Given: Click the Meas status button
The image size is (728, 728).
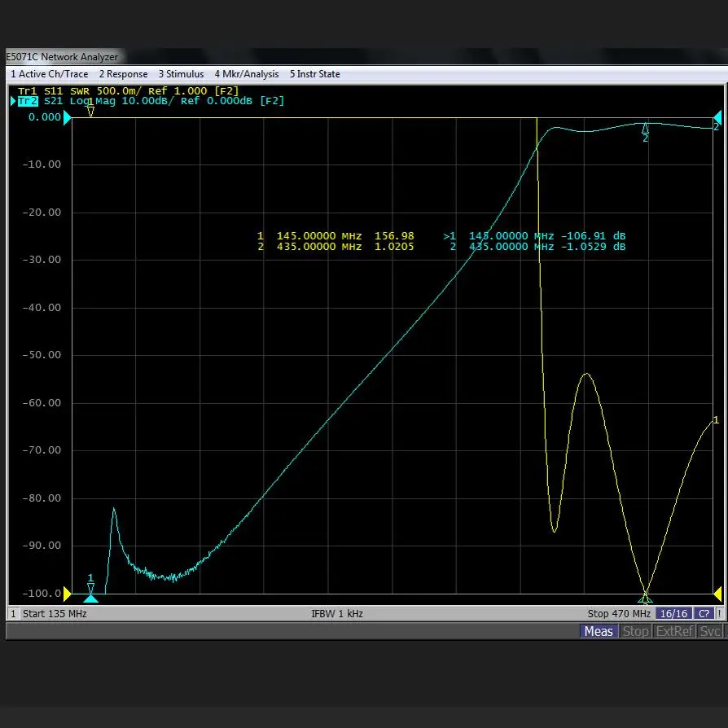Looking at the screenshot, I should tap(599, 631).
